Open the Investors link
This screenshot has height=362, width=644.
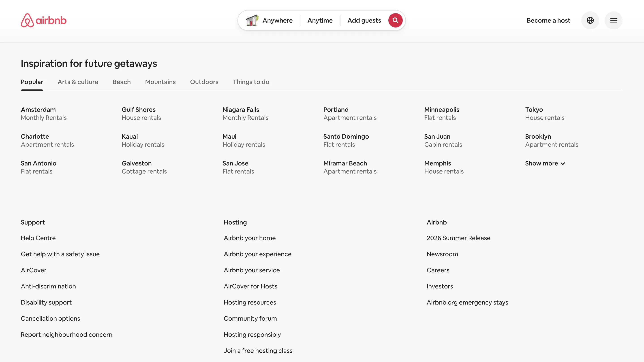pyautogui.click(x=440, y=286)
